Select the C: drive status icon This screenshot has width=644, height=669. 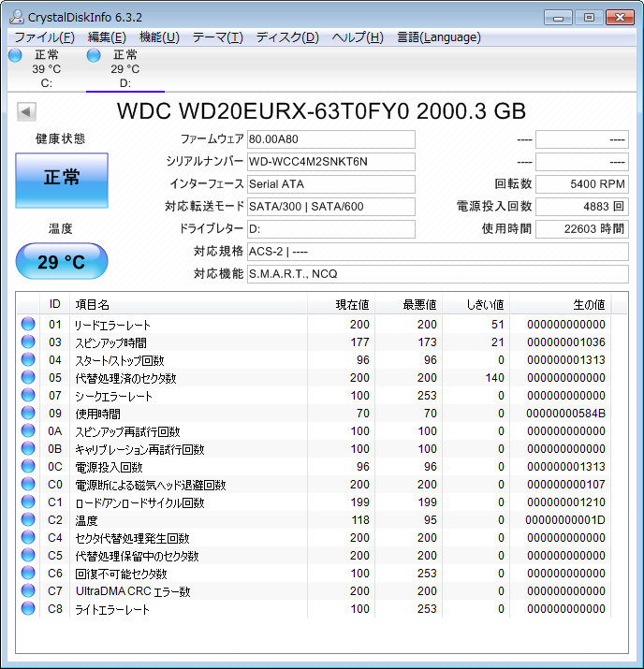pos(15,56)
